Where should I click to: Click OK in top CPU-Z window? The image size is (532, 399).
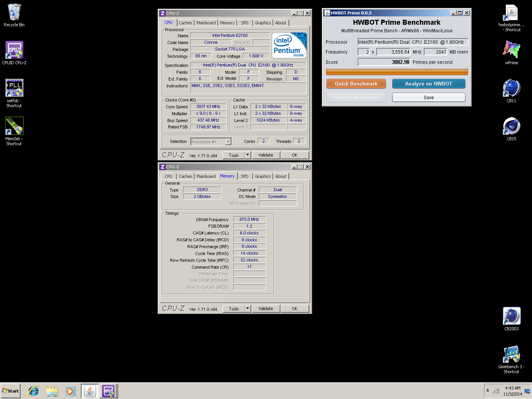(x=294, y=155)
